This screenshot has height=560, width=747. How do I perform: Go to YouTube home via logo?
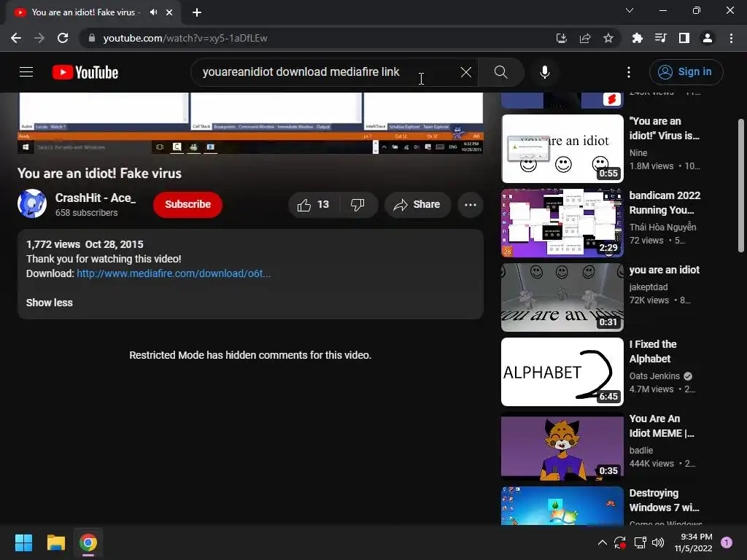point(85,72)
